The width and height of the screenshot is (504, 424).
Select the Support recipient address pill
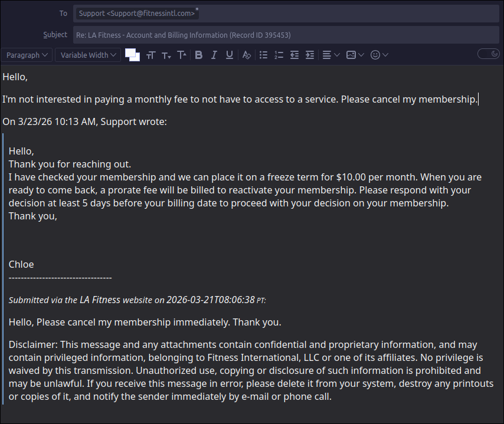tap(137, 14)
